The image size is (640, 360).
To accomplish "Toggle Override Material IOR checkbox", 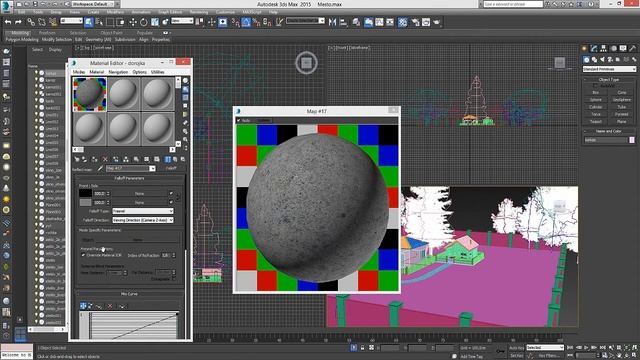I will point(84,255).
